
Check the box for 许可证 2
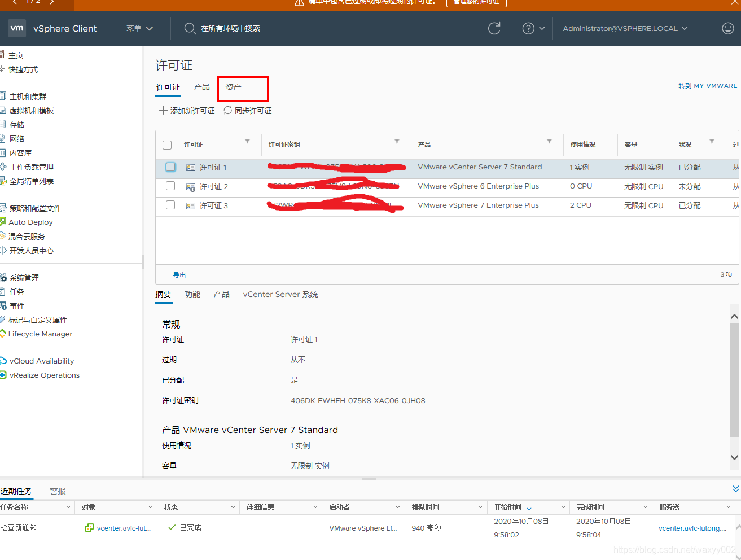pyautogui.click(x=170, y=186)
